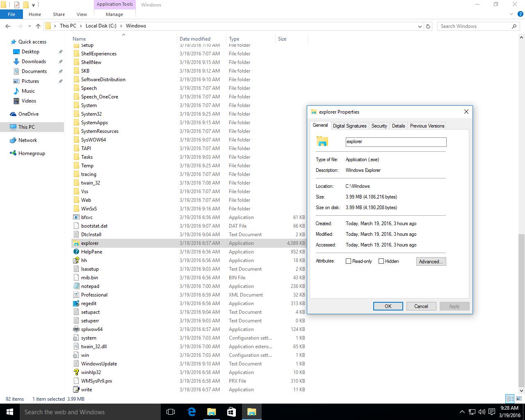The image size is (525, 420).
Task: Open the address bar history dropdown
Action: (420, 26)
